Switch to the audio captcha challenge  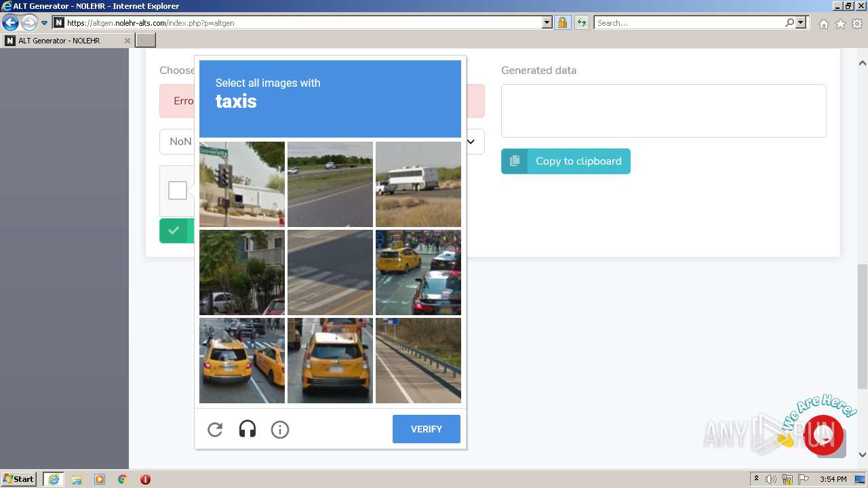tap(248, 429)
